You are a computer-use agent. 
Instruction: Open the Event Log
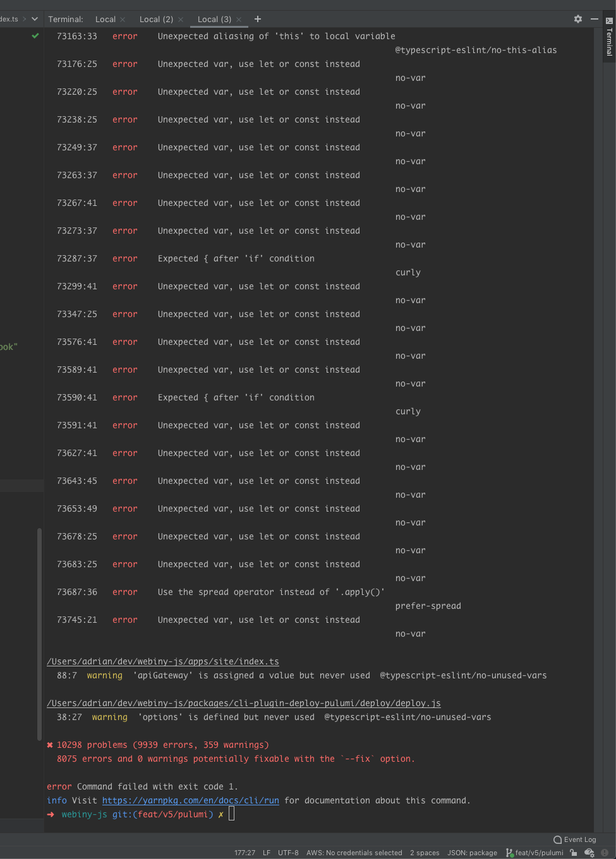click(575, 839)
